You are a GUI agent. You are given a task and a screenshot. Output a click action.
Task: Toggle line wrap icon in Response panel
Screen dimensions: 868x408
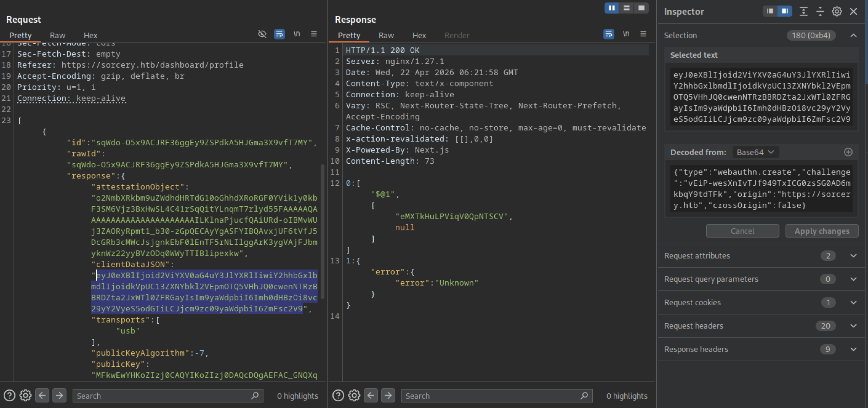[x=608, y=34]
